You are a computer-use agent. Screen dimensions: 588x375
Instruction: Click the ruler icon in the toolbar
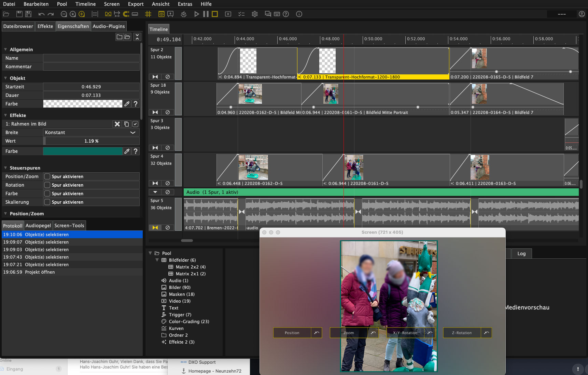[x=135, y=14]
